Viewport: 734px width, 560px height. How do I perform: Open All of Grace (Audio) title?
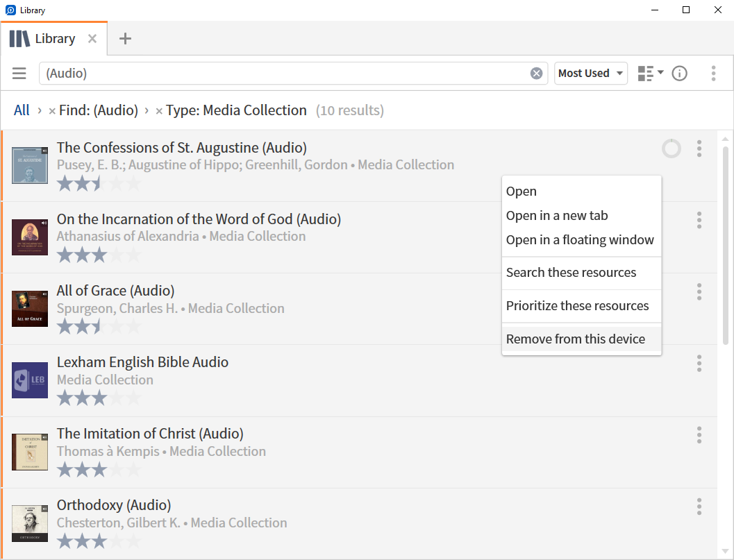[116, 291]
